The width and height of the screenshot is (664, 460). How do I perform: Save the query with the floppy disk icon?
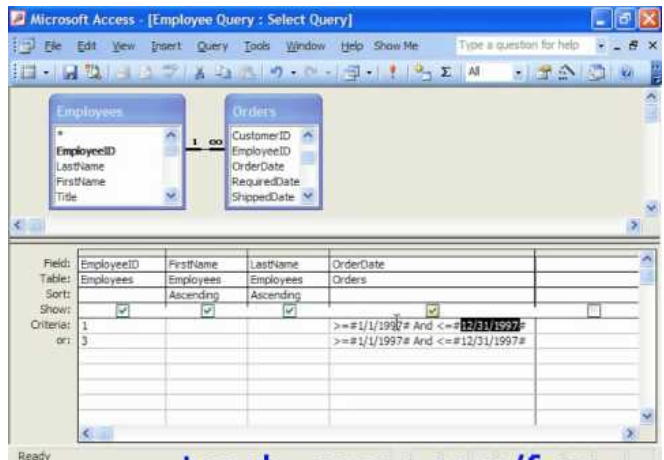click(x=70, y=72)
